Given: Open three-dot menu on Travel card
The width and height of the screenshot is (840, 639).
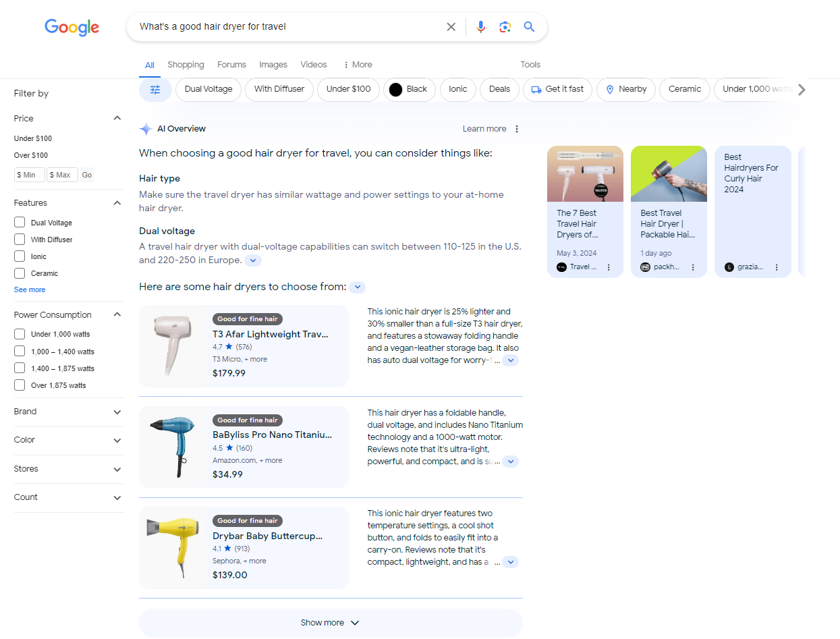Looking at the screenshot, I should pos(609,267).
